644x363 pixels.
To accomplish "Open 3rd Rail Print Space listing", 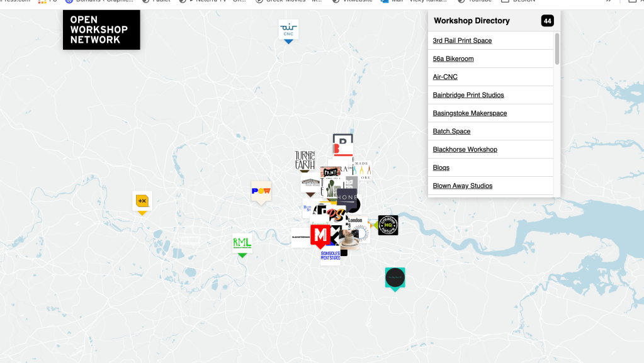I will (x=462, y=41).
